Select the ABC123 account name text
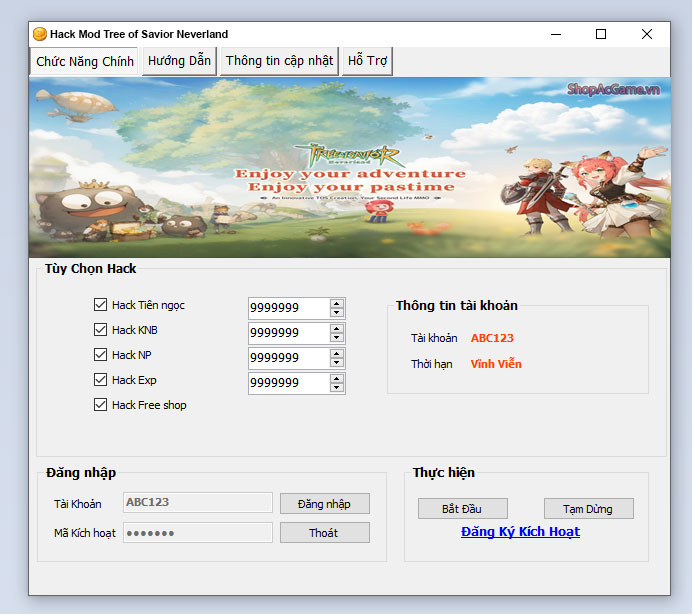This screenshot has width=693, height=616. [x=492, y=338]
